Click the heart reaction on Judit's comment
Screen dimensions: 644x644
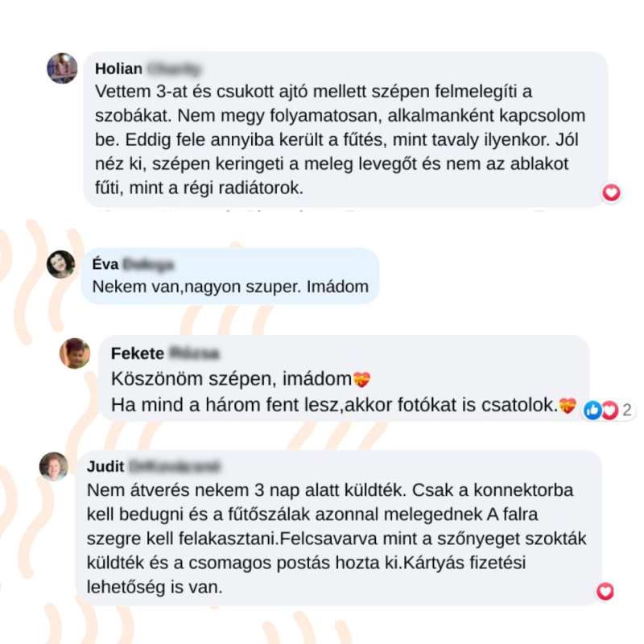point(605,591)
